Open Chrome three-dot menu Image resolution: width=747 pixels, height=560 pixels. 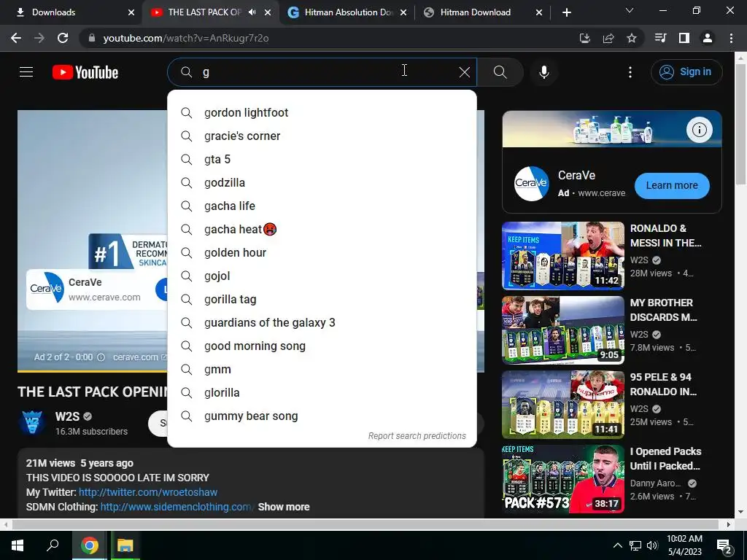731,38
